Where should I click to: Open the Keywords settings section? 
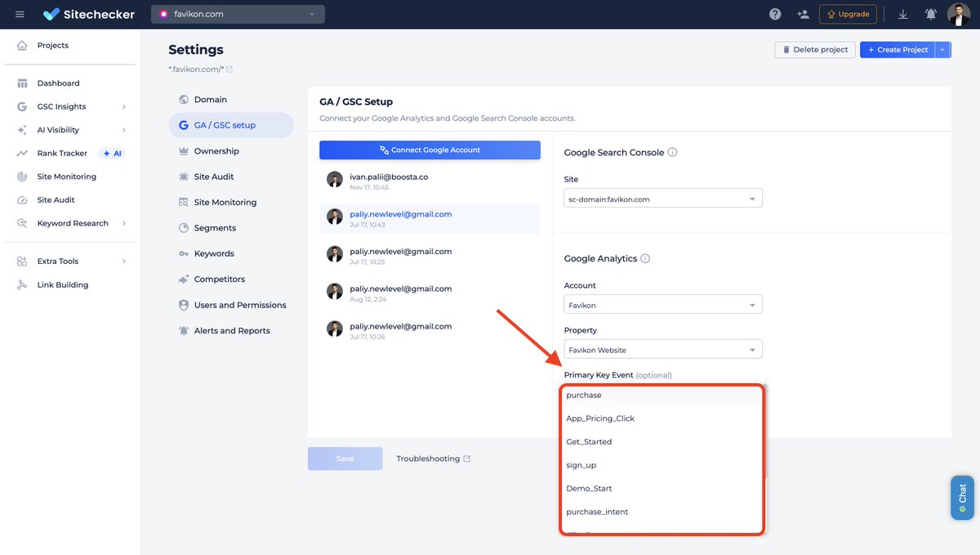[x=231, y=253]
